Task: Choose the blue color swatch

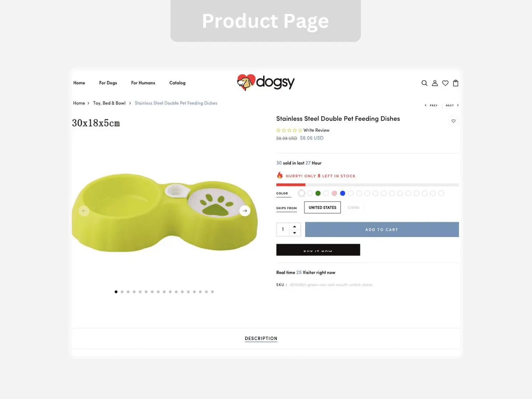Action: click(x=343, y=193)
